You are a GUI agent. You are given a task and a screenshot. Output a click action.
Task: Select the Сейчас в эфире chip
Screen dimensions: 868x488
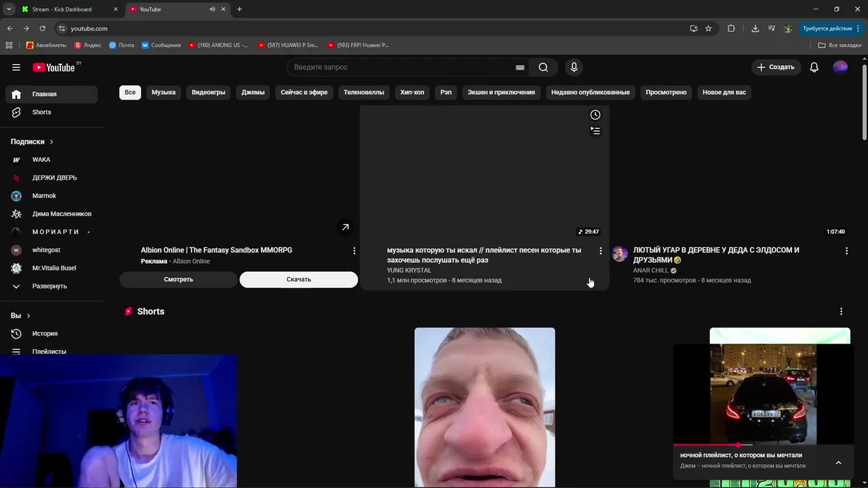click(x=304, y=92)
